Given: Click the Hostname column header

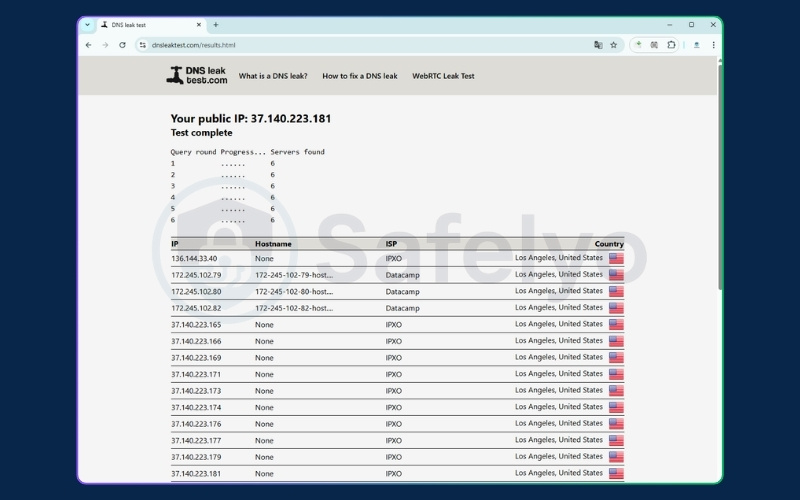Looking at the screenshot, I should (273, 244).
